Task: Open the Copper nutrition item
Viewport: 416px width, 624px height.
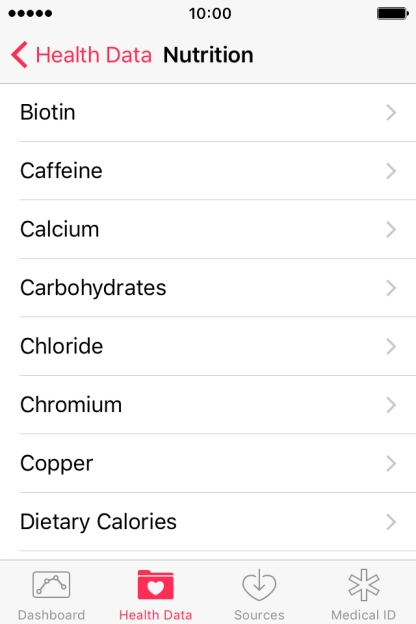Action: [x=208, y=463]
